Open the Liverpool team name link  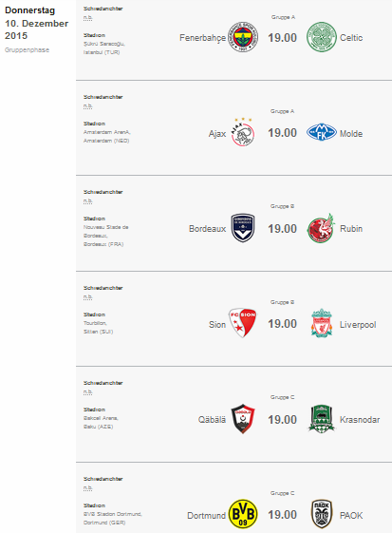point(358,325)
